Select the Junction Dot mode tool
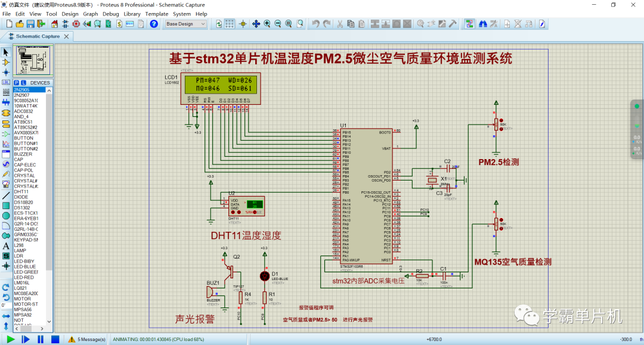Viewport: 644px width, 345px height. (6, 72)
